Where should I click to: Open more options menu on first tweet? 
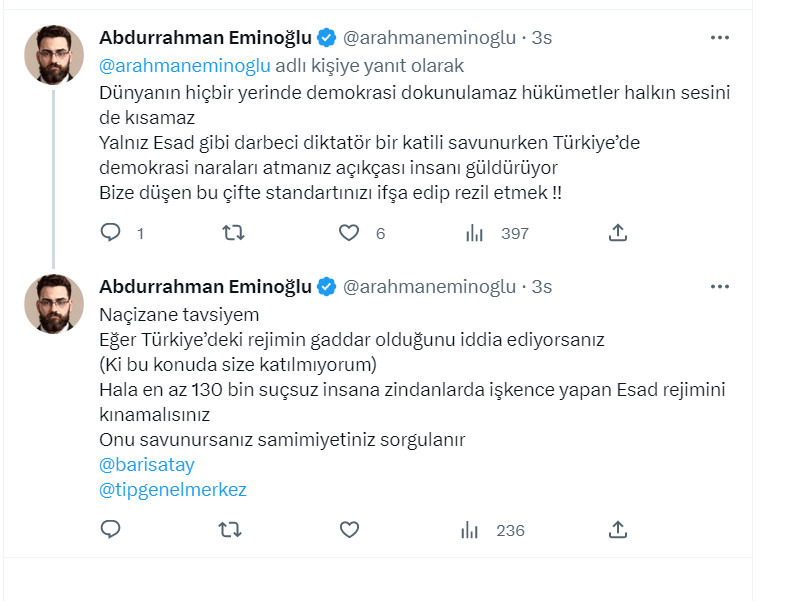[x=720, y=38]
